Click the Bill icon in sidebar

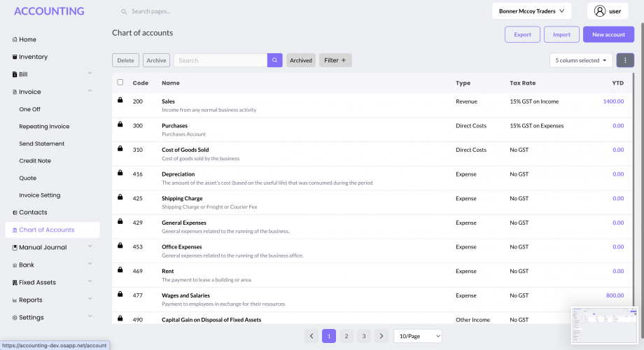[15, 74]
